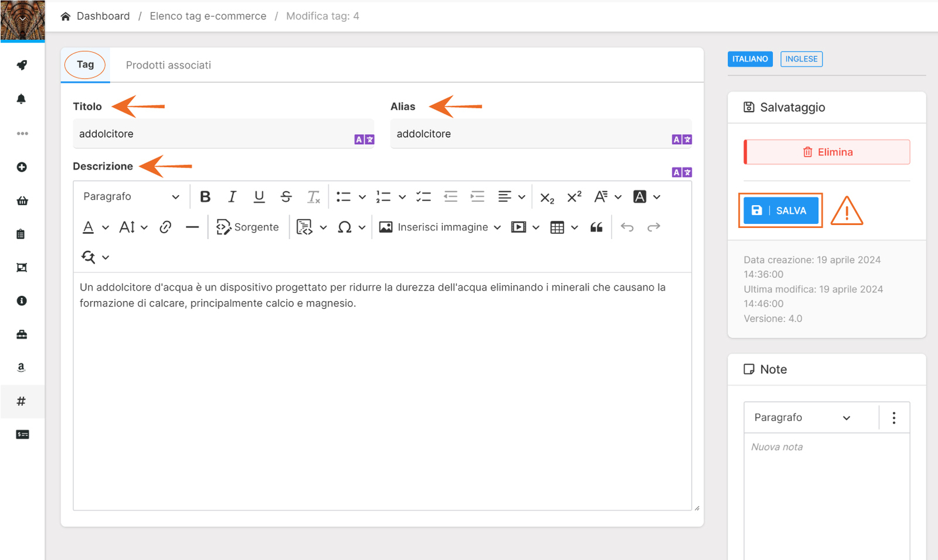Open the Amazon sidebar section

(22, 368)
